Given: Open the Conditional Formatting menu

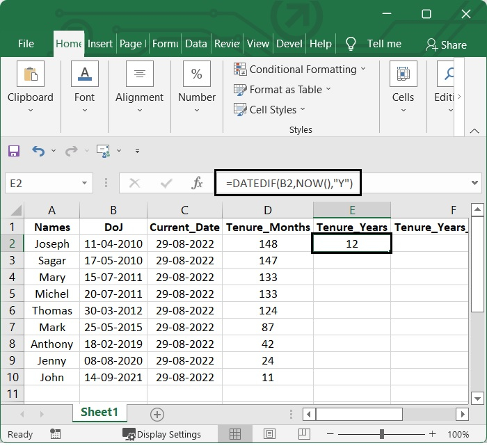Looking at the screenshot, I should (299, 70).
